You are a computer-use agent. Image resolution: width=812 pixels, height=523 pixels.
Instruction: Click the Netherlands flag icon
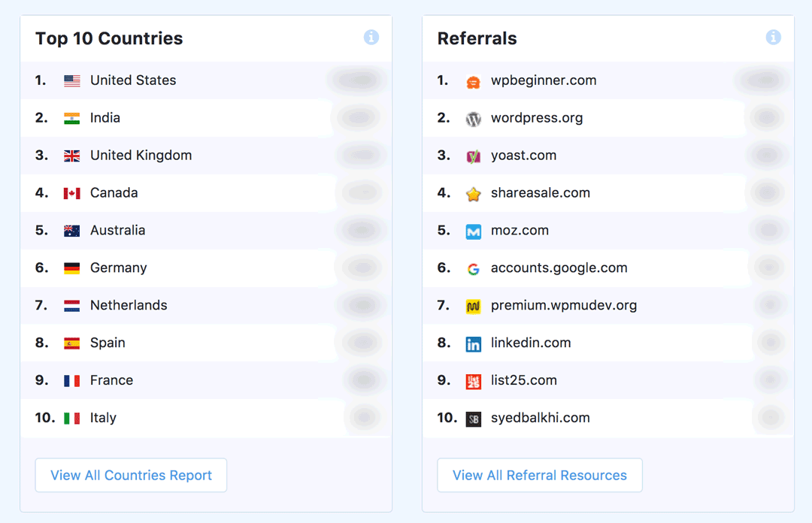tap(72, 306)
